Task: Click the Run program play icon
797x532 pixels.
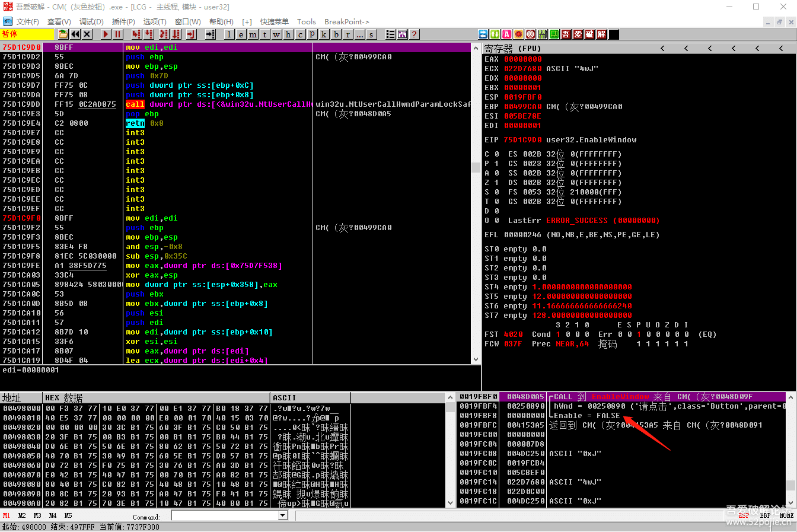Action: tap(106, 34)
